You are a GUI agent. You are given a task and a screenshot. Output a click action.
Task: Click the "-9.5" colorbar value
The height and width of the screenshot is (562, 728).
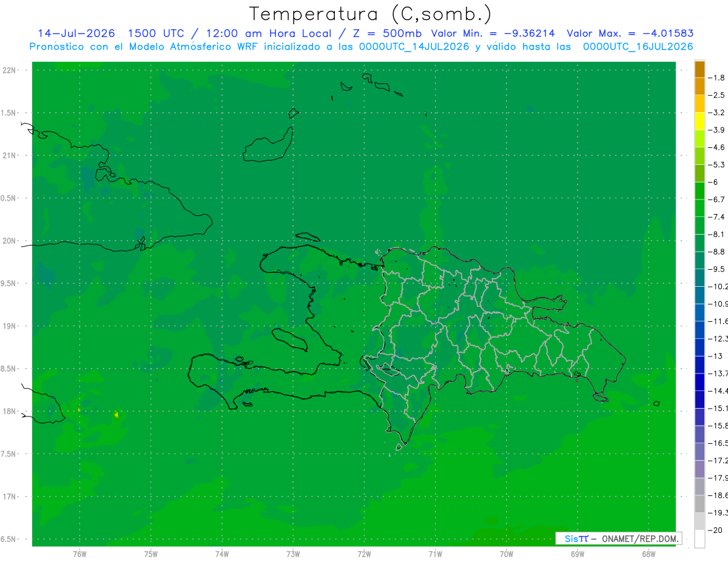pyautogui.click(x=716, y=269)
